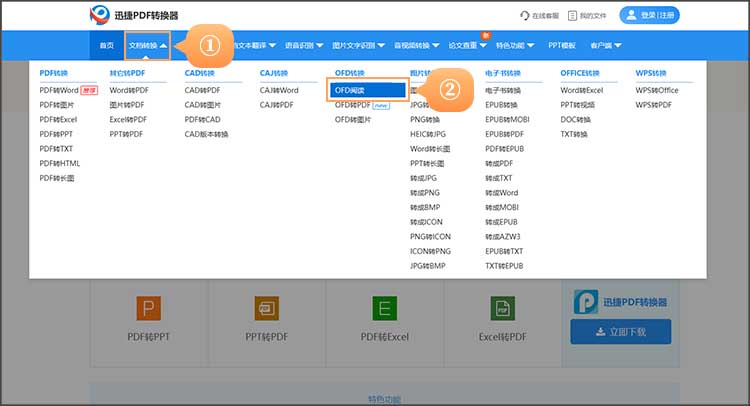Screen dimensions: 750x406
Task: Choose CAD转图片 menu entry
Action: [202, 105]
